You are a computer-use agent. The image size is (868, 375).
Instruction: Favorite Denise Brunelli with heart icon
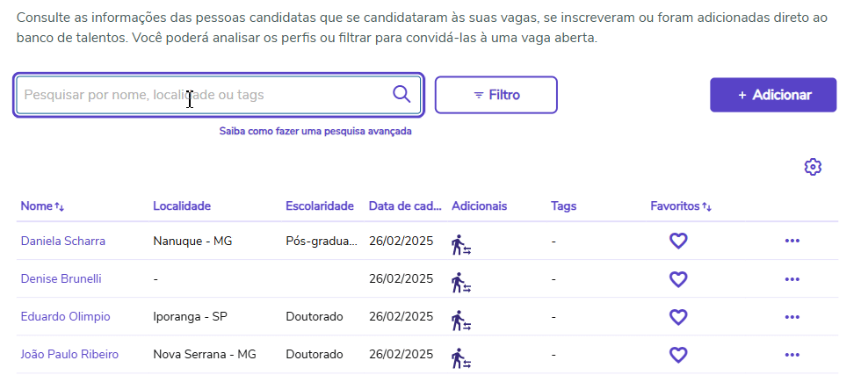pos(678,278)
